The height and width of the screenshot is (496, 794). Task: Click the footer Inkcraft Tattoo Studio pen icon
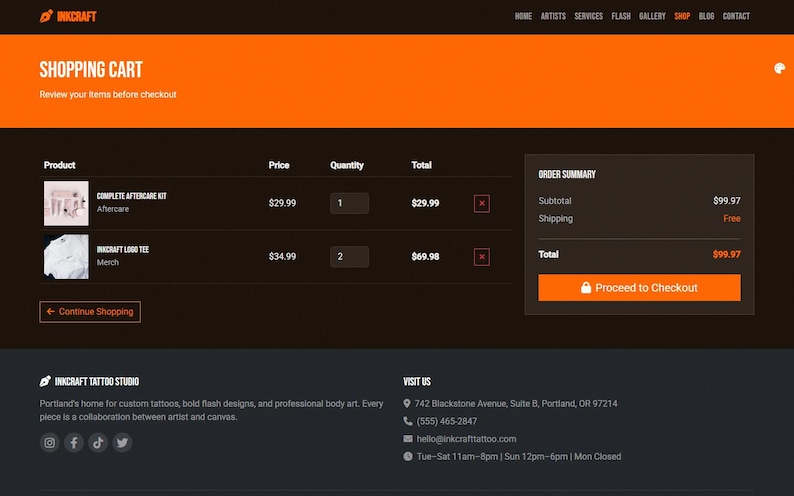(45, 381)
